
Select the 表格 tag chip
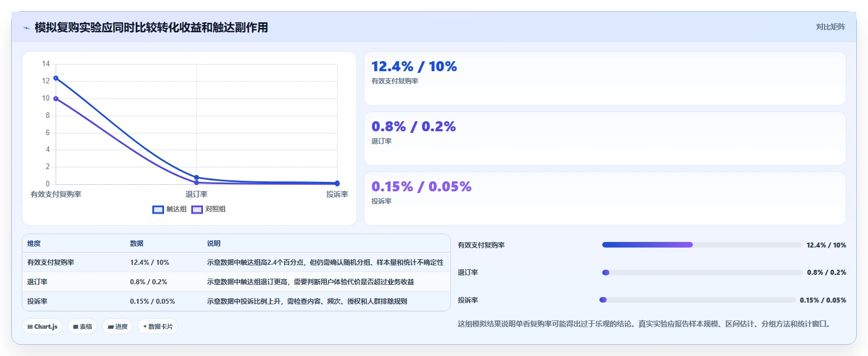(82, 327)
